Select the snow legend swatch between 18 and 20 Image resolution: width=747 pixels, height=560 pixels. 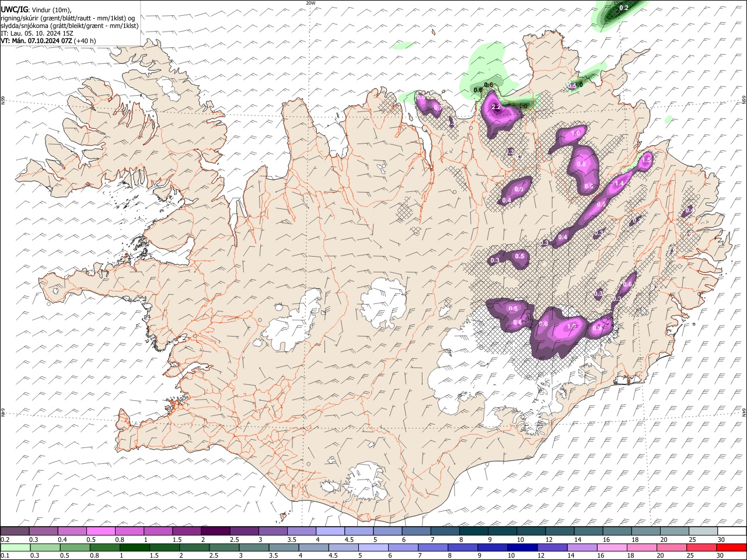tap(646, 531)
